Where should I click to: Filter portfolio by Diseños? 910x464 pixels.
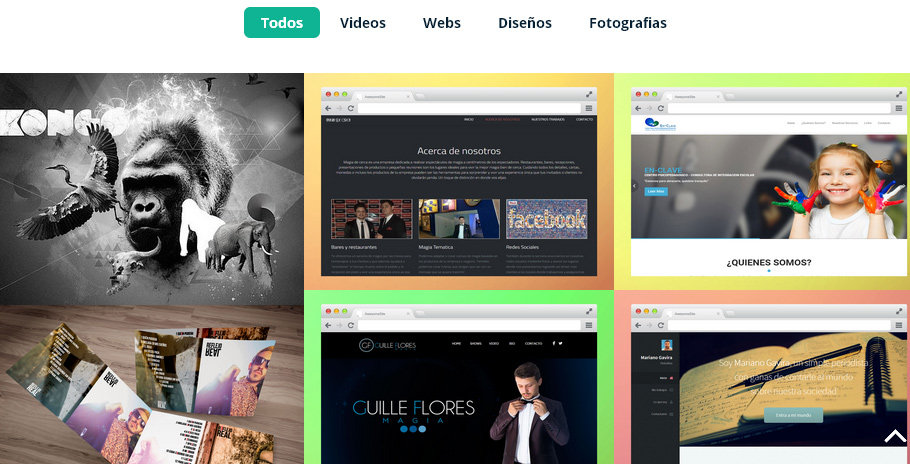tap(525, 23)
